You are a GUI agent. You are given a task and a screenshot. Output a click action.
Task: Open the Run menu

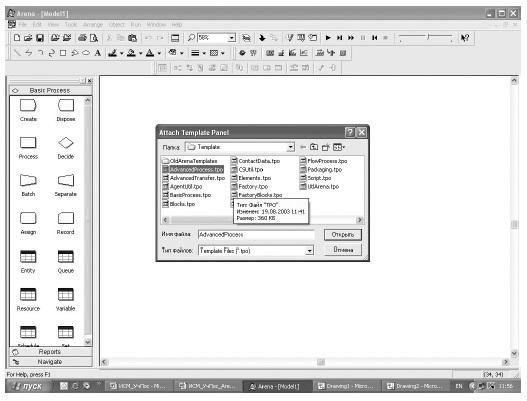(136, 25)
